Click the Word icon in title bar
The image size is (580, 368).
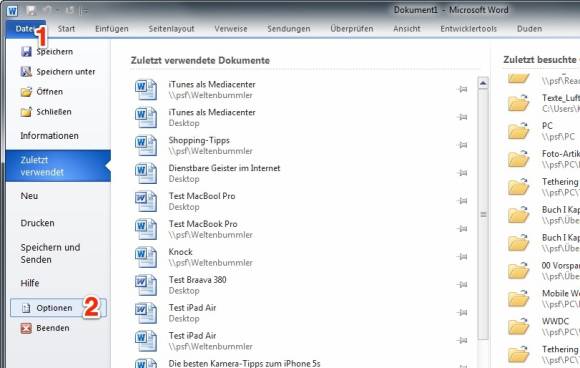(x=12, y=11)
